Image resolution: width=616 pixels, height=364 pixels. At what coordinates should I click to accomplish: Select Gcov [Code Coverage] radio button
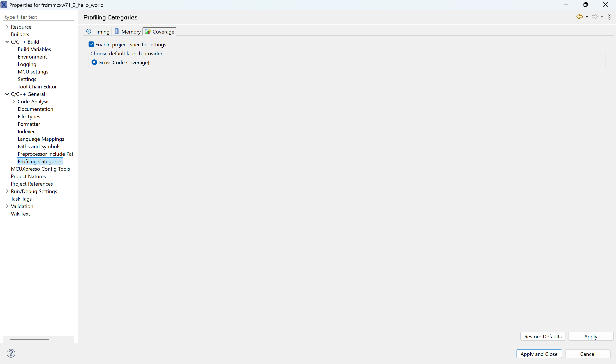click(94, 62)
